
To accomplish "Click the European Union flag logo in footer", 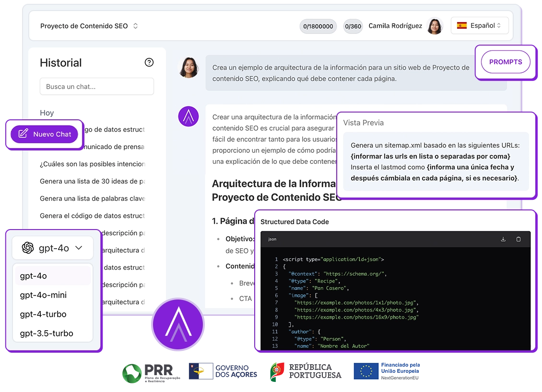I will tap(366, 370).
